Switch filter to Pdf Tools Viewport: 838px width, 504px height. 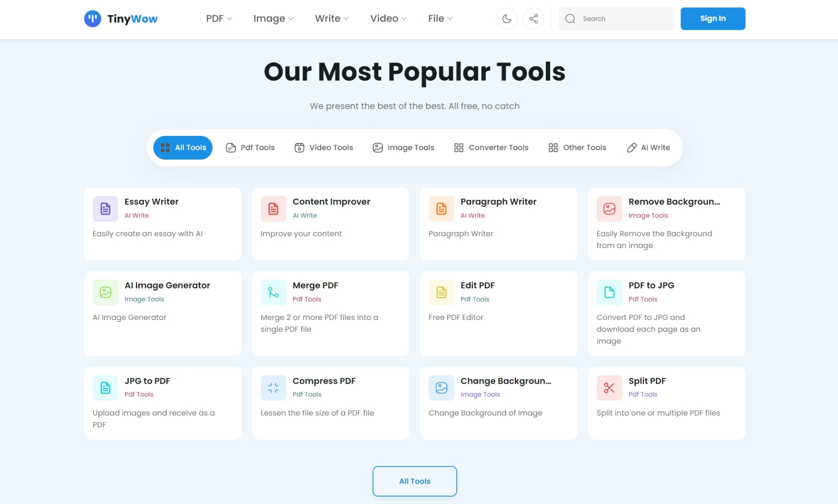[250, 147]
